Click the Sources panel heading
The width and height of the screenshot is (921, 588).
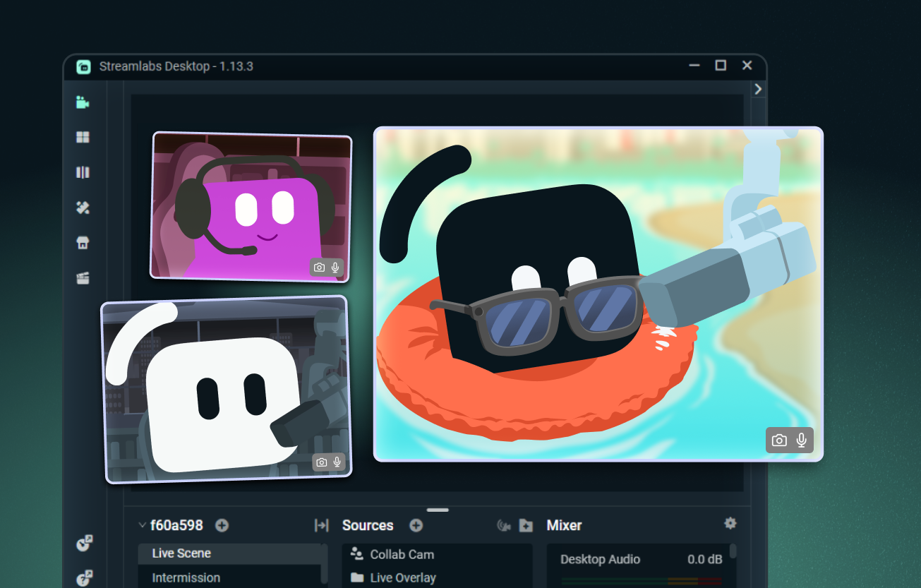tap(368, 525)
